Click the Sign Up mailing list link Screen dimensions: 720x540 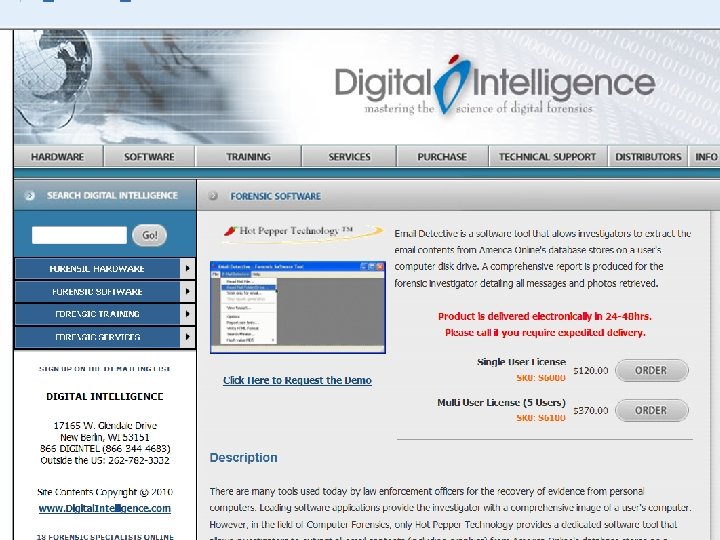click(x=105, y=369)
